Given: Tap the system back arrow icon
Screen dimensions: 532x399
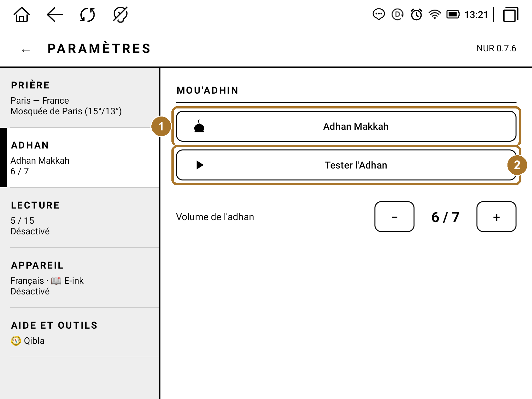Looking at the screenshot, I should coord(55,15).
